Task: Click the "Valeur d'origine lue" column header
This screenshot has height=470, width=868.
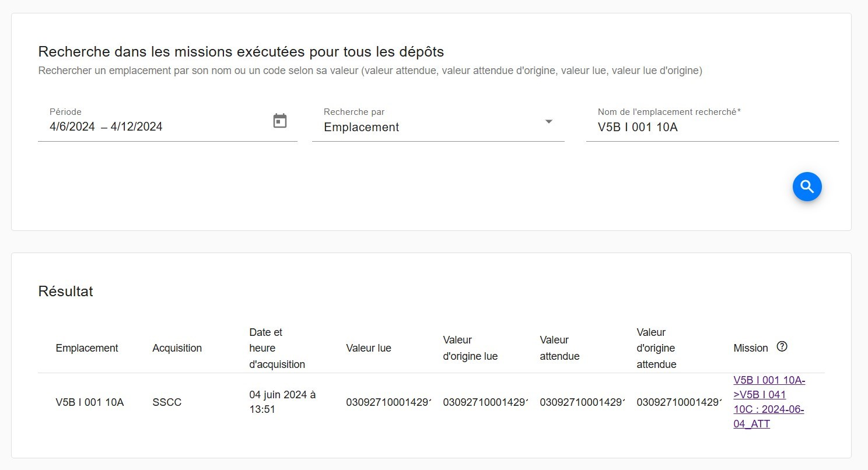Action: pos(470,348)
